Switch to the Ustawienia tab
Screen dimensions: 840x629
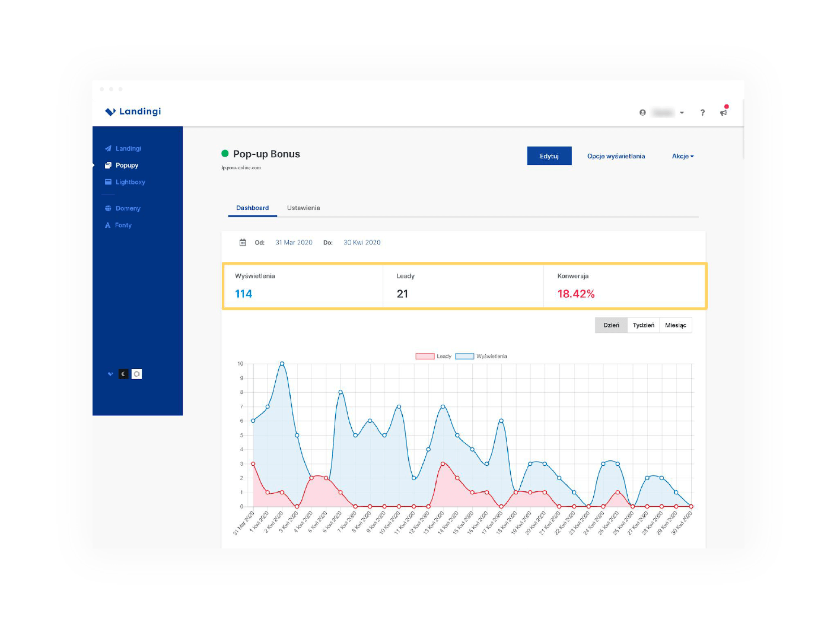point(303,208)
